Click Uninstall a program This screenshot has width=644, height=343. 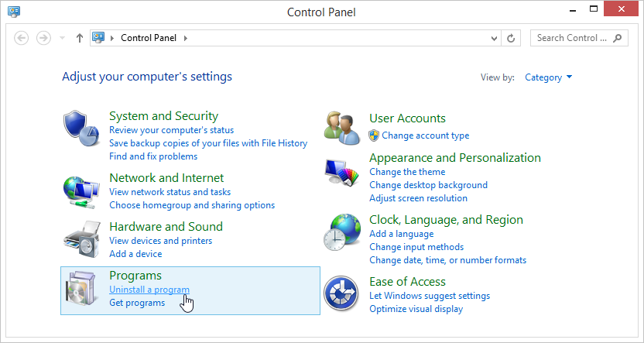(149, 290)
